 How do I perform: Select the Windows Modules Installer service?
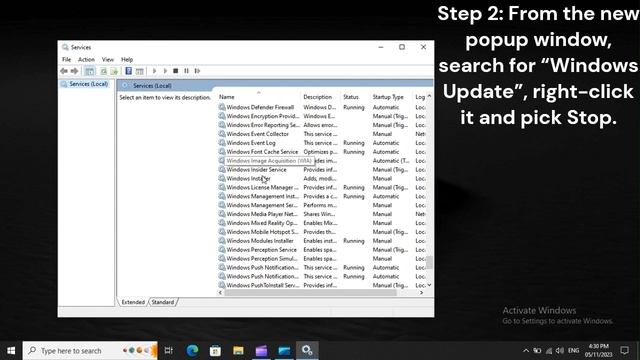click(260, 241)
